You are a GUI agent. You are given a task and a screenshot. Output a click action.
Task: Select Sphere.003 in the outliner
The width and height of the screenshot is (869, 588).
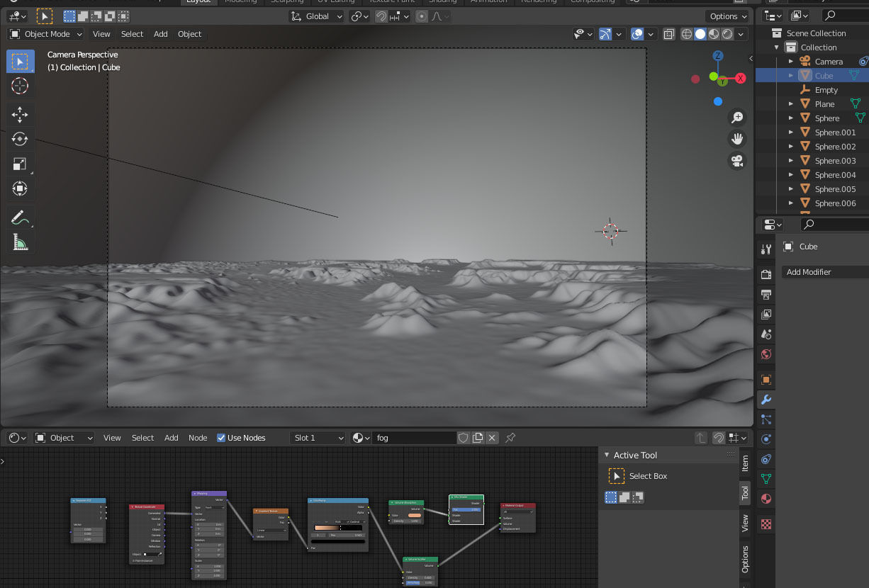835,161
